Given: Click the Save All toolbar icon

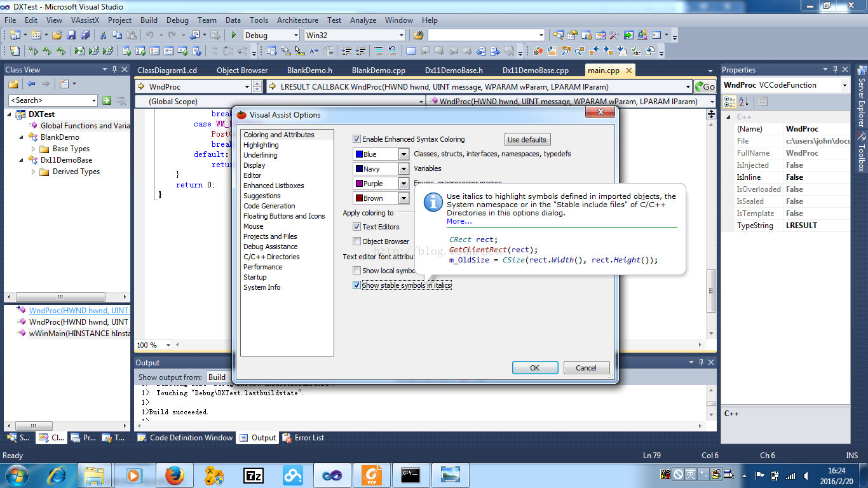Looking at the screenshot, I should point(85,35).
